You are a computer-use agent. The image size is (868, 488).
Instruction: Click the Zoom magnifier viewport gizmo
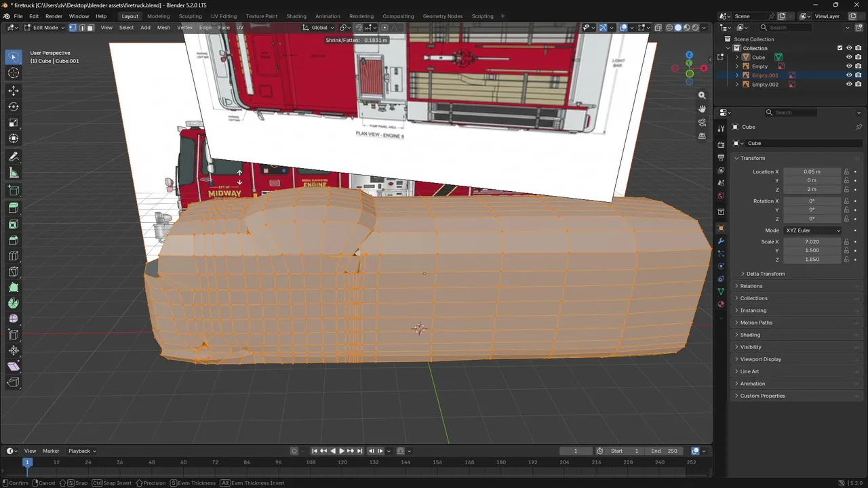click(702, 96)
